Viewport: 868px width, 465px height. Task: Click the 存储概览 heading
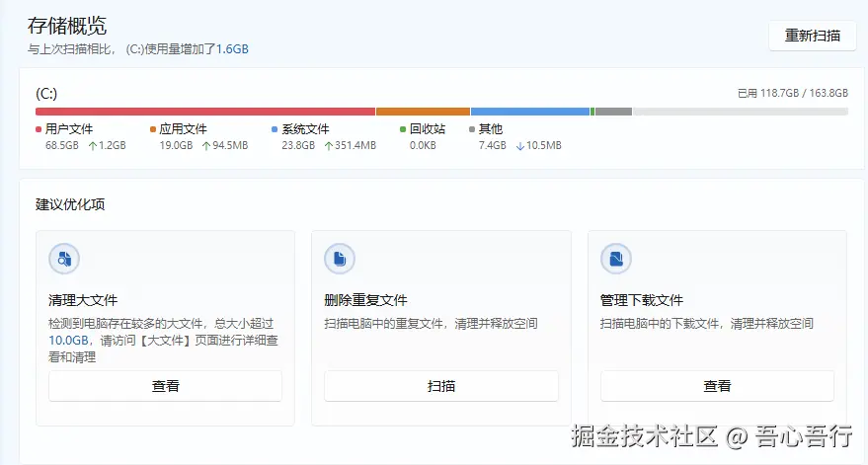pyautogui.click(x=67, y=26)
